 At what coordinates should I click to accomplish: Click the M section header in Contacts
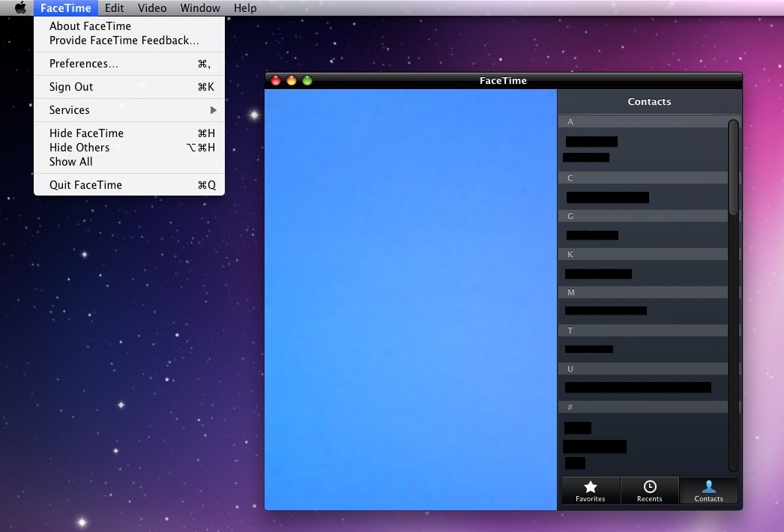pos(643,292)
